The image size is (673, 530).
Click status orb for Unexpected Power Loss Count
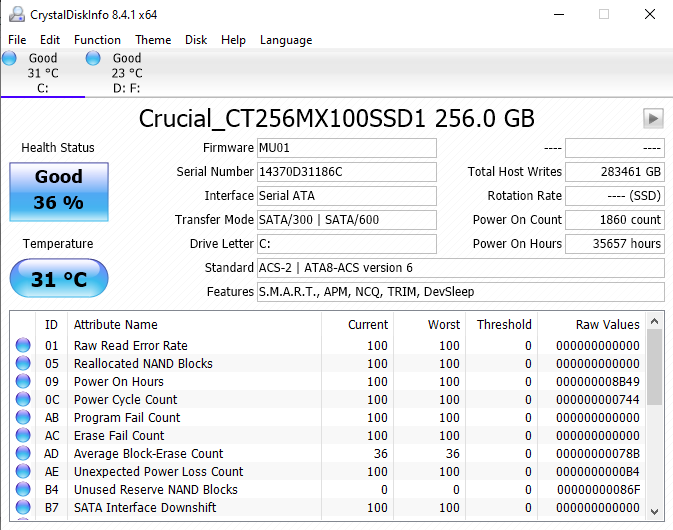[23, 471]
